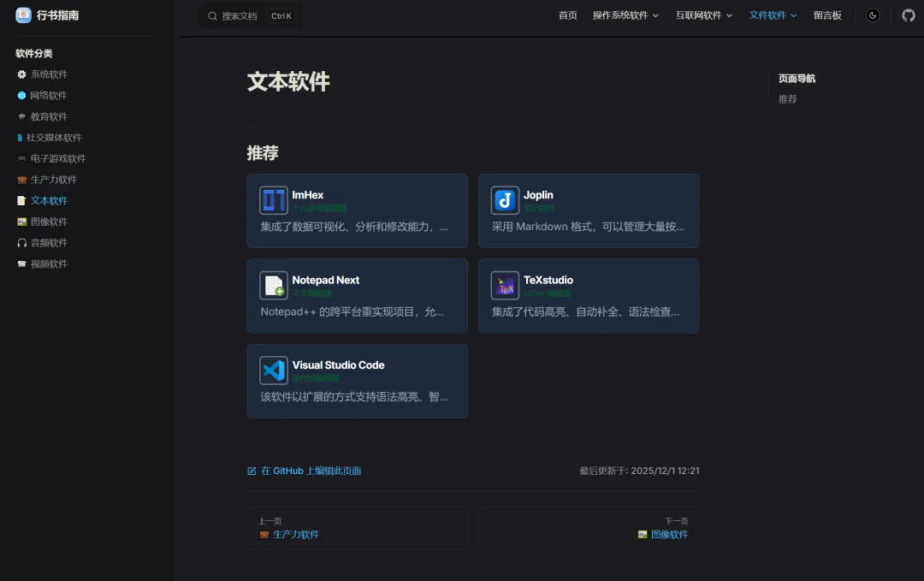Open 网络软件 category in sidebar
The image size is (924, 581).
48,96
